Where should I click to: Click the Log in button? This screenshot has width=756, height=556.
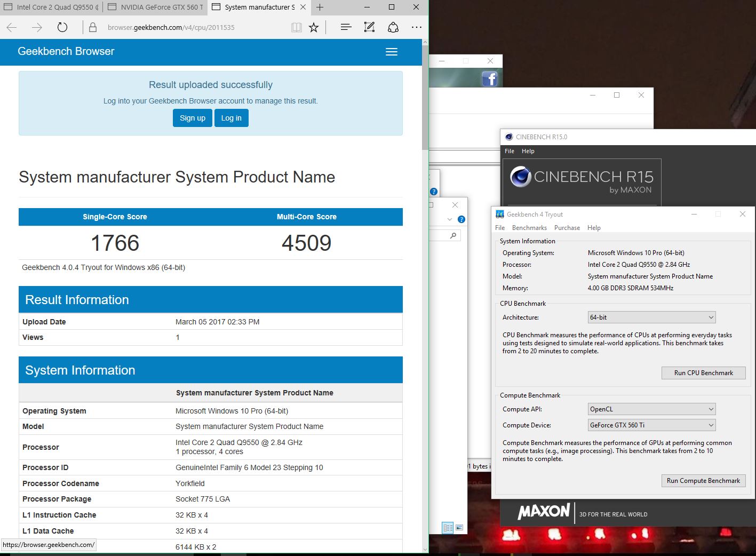pos(232,118)
